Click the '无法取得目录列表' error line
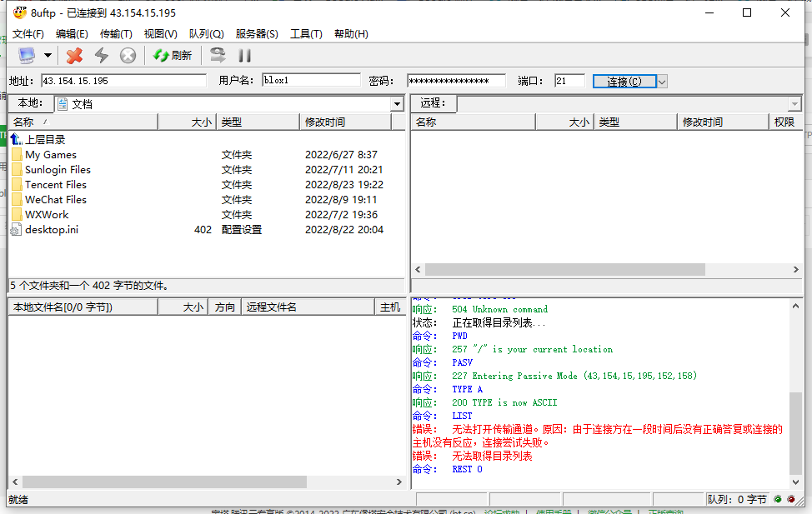Screen dimensions: 812x514 click(x=492, y=456)
